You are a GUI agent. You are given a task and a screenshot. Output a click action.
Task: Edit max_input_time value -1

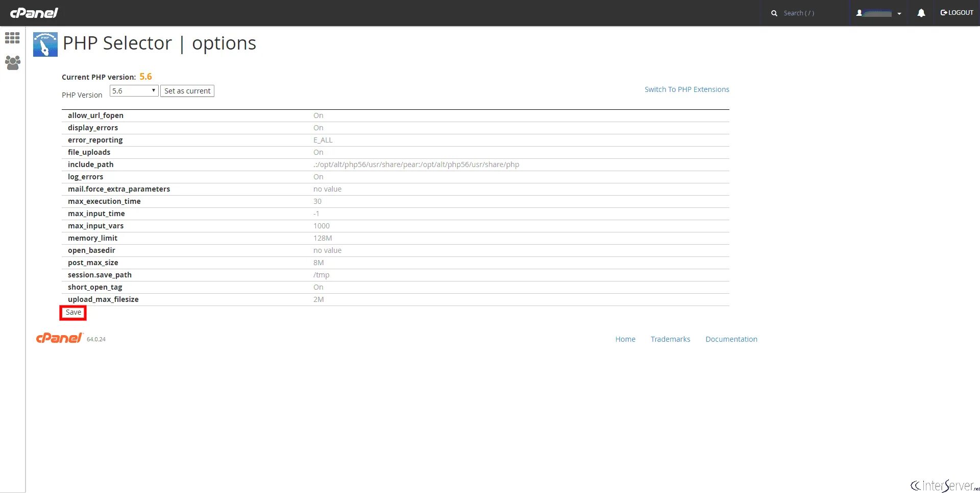(316, 214)
